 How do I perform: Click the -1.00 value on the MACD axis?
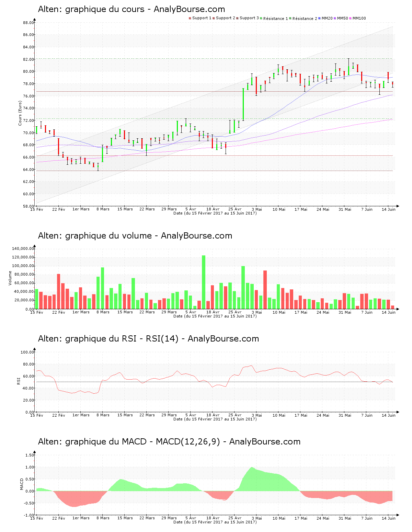coord(29,515)
